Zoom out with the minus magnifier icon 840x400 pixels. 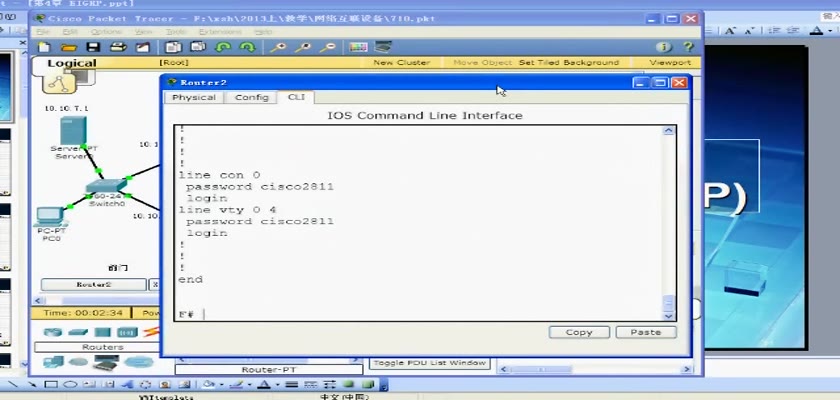(x=327, y=47)
